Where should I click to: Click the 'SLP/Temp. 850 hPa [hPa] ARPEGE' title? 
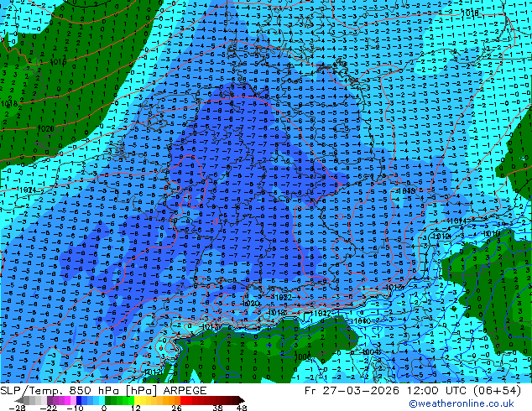(x=103, y=391)
